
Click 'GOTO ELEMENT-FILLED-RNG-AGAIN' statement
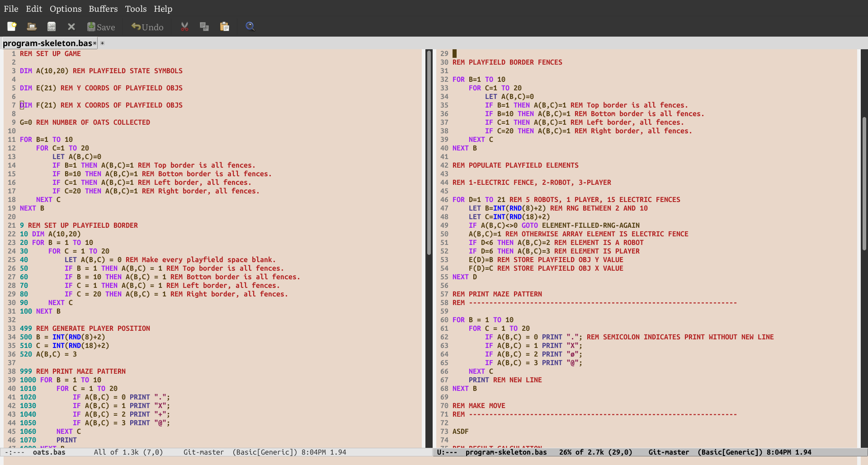click(580, 225)
